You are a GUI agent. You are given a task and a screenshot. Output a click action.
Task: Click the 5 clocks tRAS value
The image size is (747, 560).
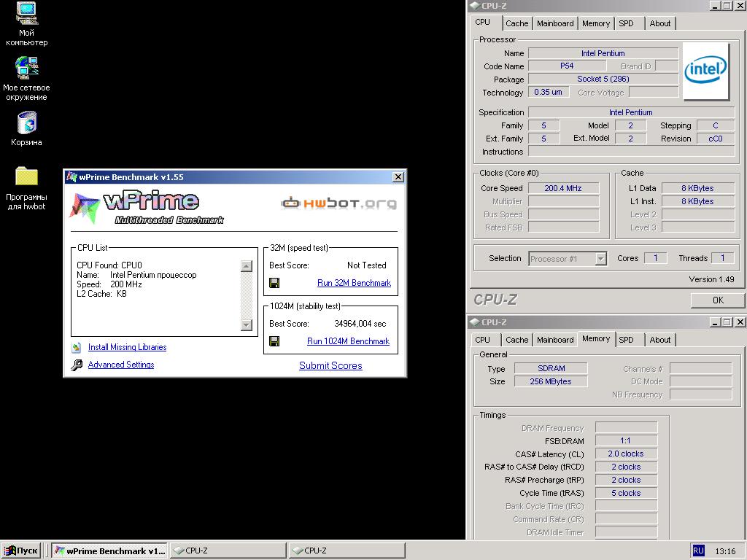point(626,494)
